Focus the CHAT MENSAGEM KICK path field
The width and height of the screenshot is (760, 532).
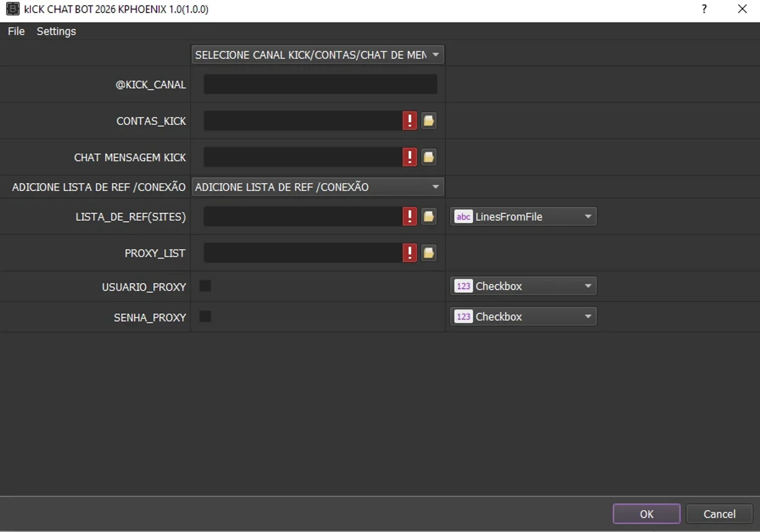(303, 157)
